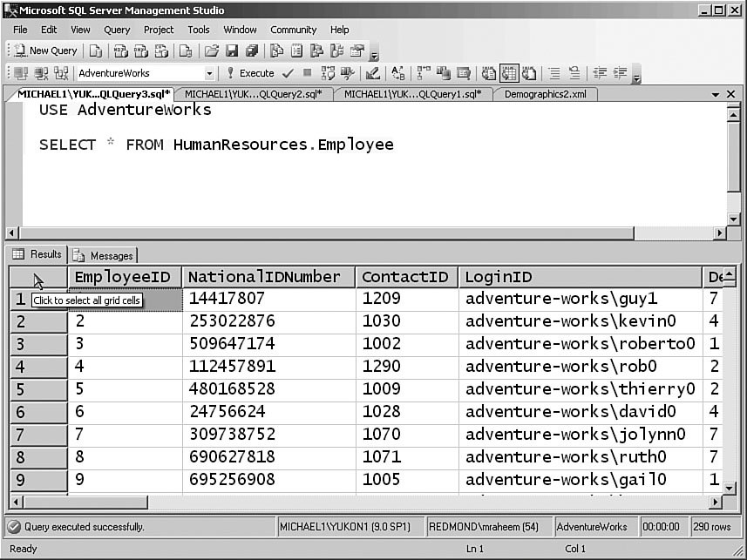The height and width of the screenshot is (560, 747).
Task: Open the Community menu
Action: (293, 30)
